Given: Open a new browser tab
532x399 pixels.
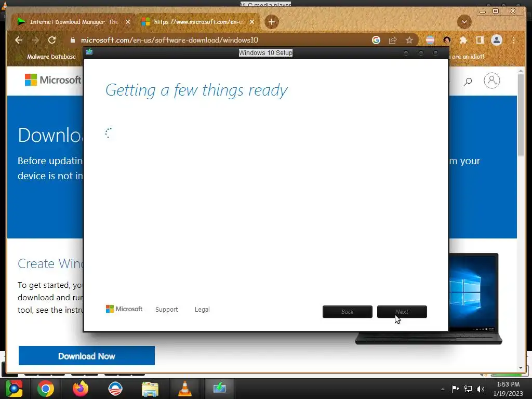Looking at the screenshot, I should pyautogui.click(x=271, y=22).
